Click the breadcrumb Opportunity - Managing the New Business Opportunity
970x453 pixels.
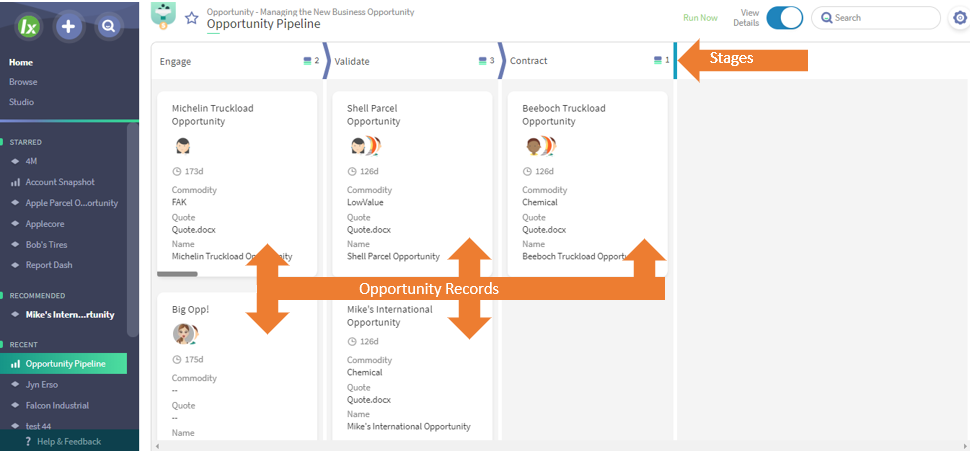click(311, 12)
